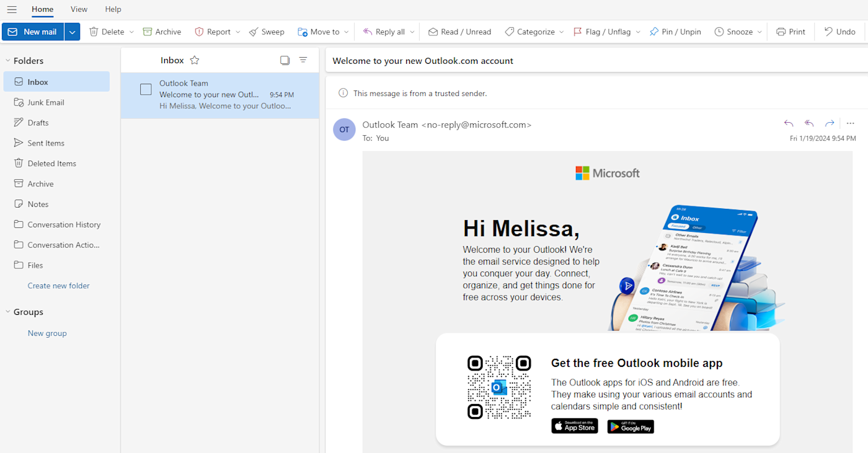Reply to the message with arrow icon

coord(789,123)
